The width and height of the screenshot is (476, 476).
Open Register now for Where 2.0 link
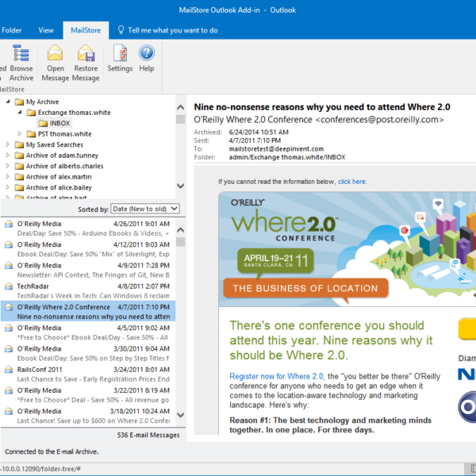pos(276,376)
